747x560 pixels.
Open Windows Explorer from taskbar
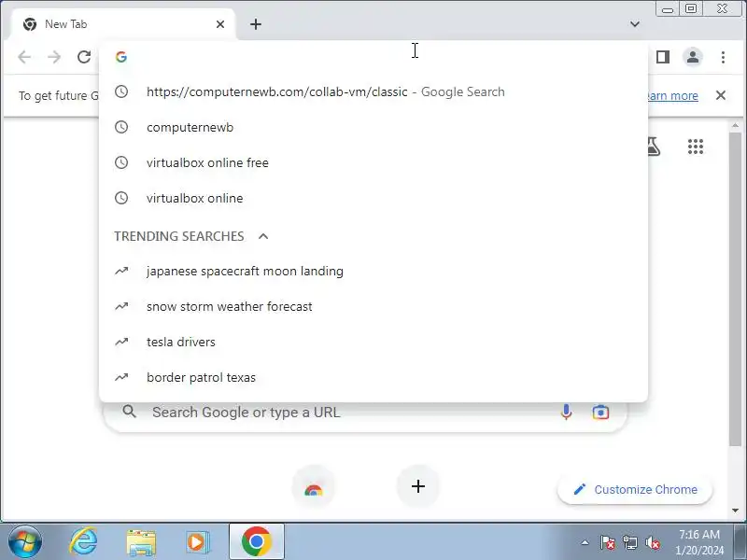pos(141,542)
